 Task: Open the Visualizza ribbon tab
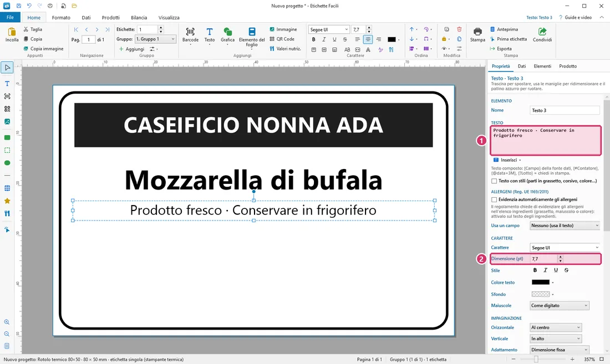pos(169,18)
